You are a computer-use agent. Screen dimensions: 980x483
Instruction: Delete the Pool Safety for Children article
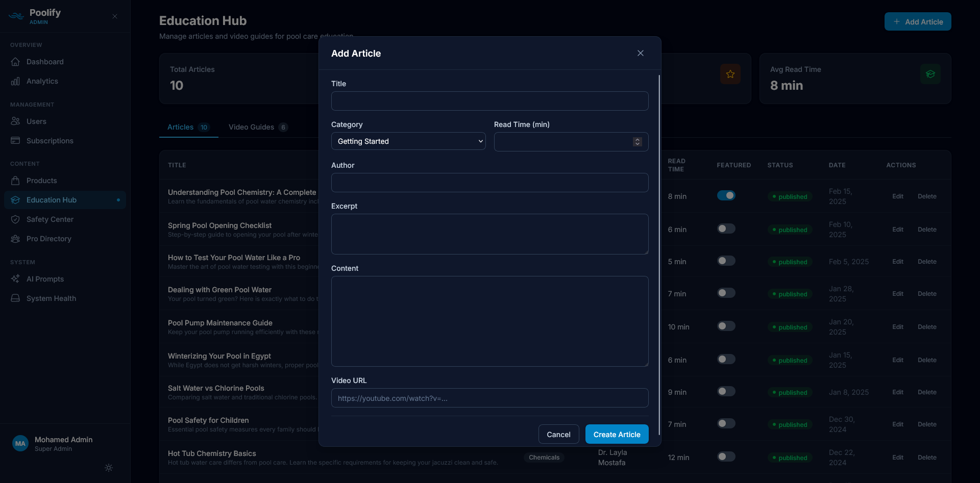click(927, 424)
